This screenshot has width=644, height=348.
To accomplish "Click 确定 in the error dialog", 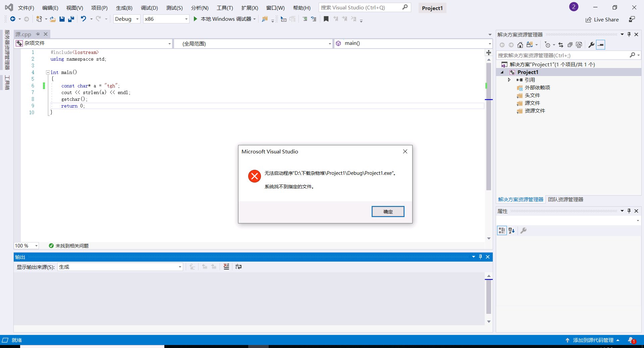I will (x=388, y=212).
